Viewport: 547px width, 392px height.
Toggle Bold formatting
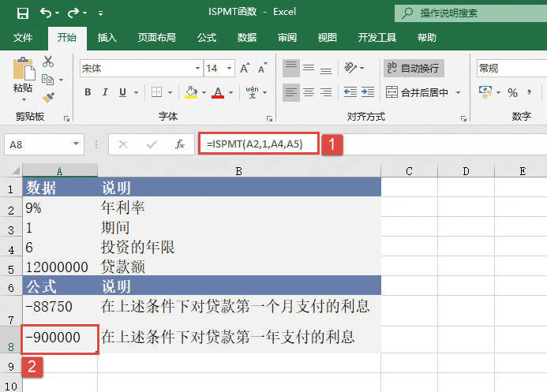click(x=88, y=92)
